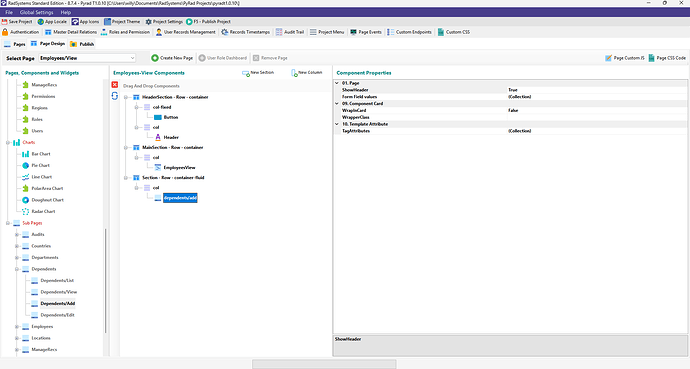690x369 pixels.
Task: Open the Page Custom JS editor
Action: pos(625,58)
